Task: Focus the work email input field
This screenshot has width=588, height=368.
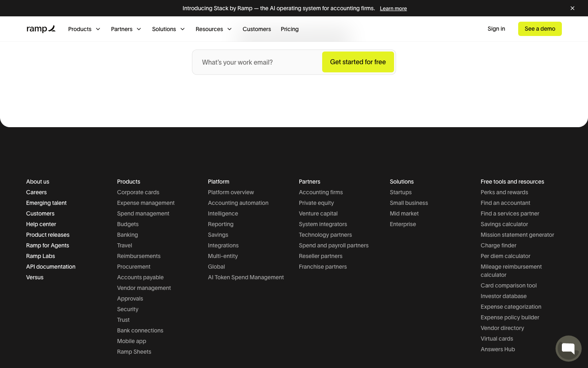Action: point(258,62)
